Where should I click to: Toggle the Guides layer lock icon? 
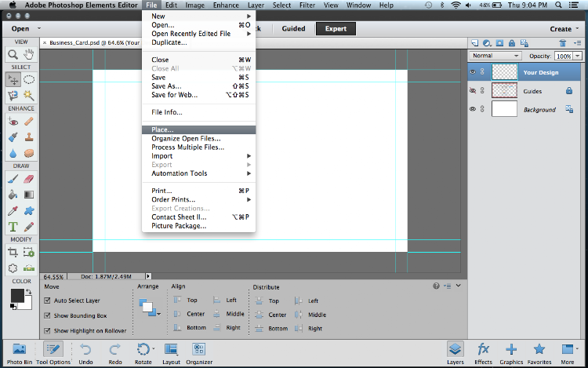(569, 91)
